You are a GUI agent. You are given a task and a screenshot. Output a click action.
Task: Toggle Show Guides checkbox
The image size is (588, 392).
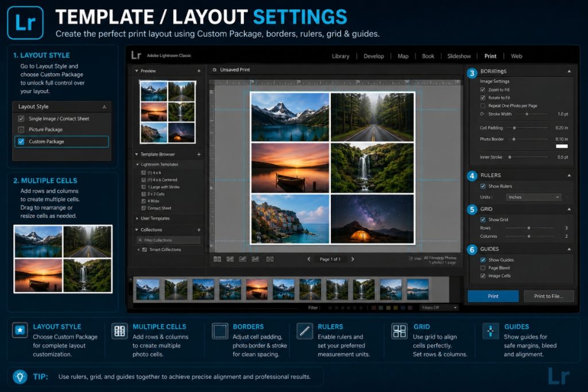[482, 260]
